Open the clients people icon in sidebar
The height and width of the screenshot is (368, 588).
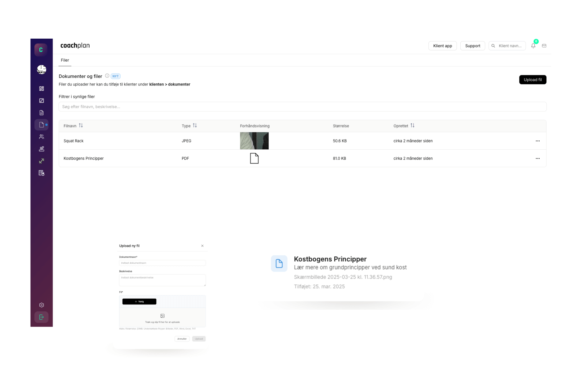tap(42, 137)
